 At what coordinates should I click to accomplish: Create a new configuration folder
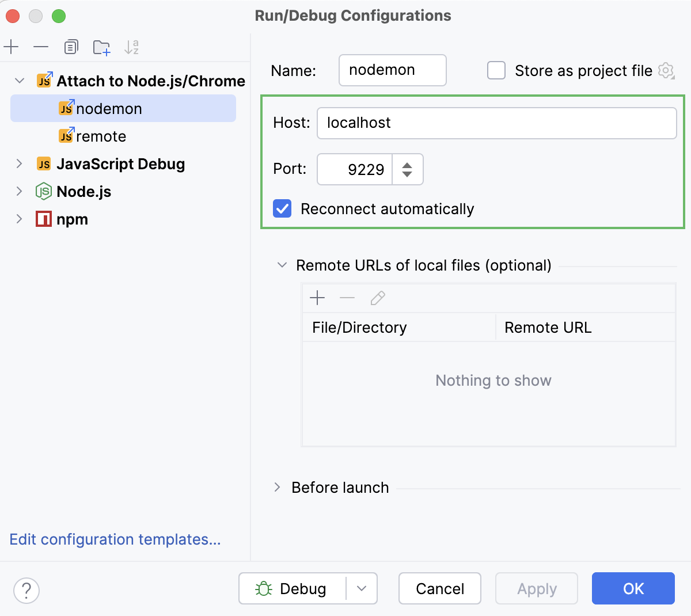(x=101, y=47)
